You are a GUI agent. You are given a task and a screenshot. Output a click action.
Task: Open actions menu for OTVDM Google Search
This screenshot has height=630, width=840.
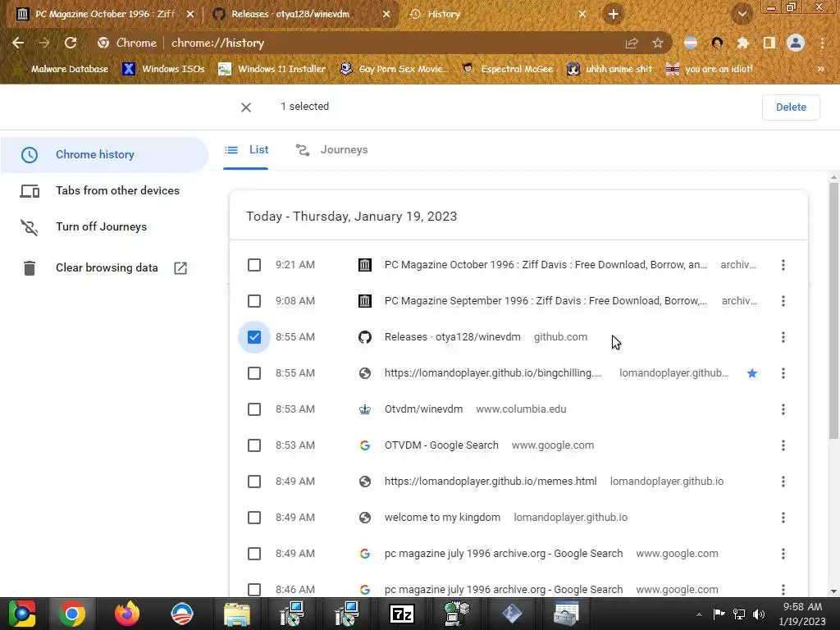coord(783,445)
